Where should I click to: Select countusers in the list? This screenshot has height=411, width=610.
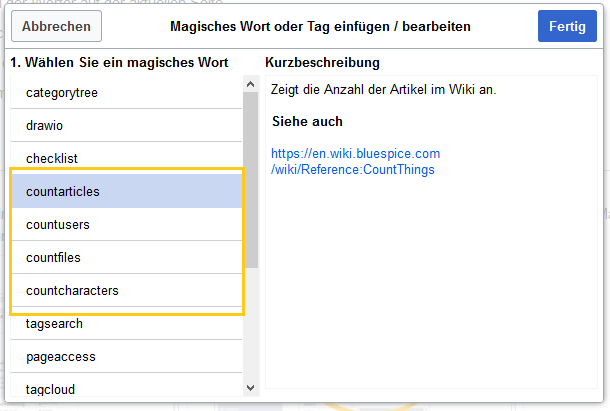(x=126, y=224)
